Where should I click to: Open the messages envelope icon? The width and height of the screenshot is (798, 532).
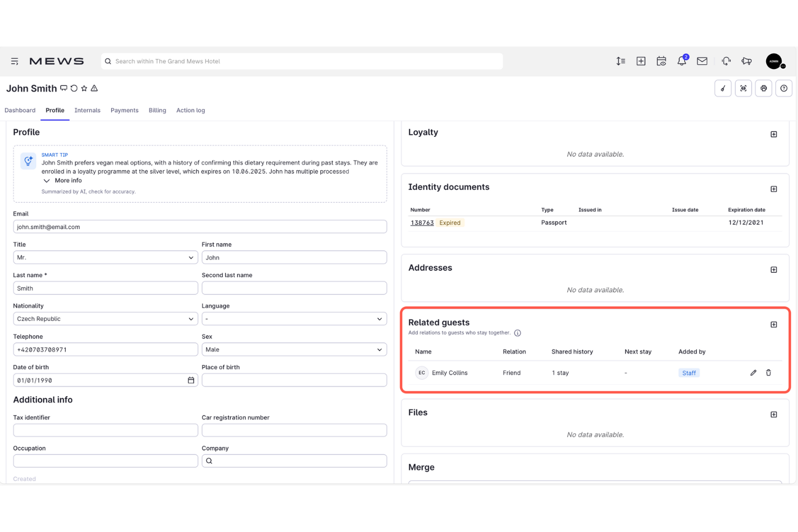tap(702, 61)
